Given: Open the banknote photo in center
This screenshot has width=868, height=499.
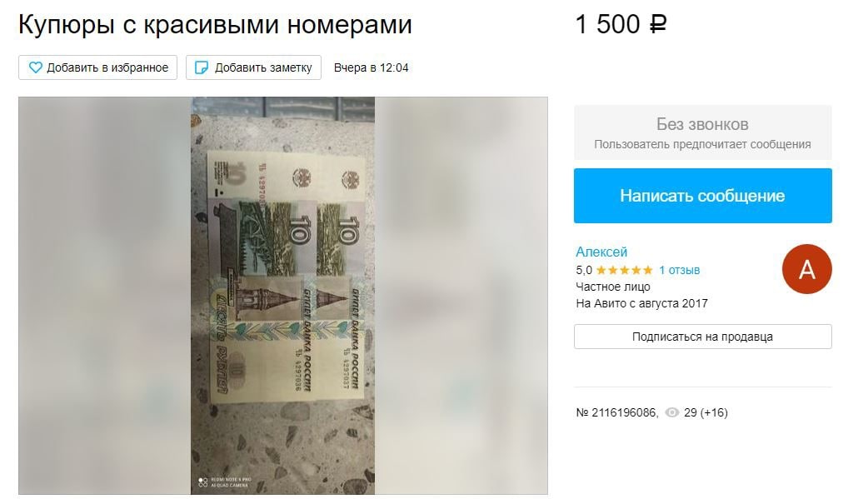Looking at the screenshot, I should pos(283,296).
